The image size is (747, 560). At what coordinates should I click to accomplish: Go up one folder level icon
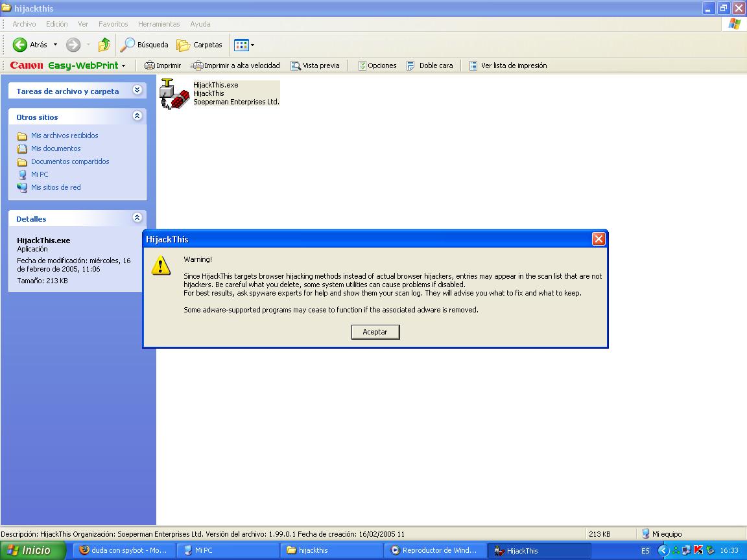coord(104,45)
